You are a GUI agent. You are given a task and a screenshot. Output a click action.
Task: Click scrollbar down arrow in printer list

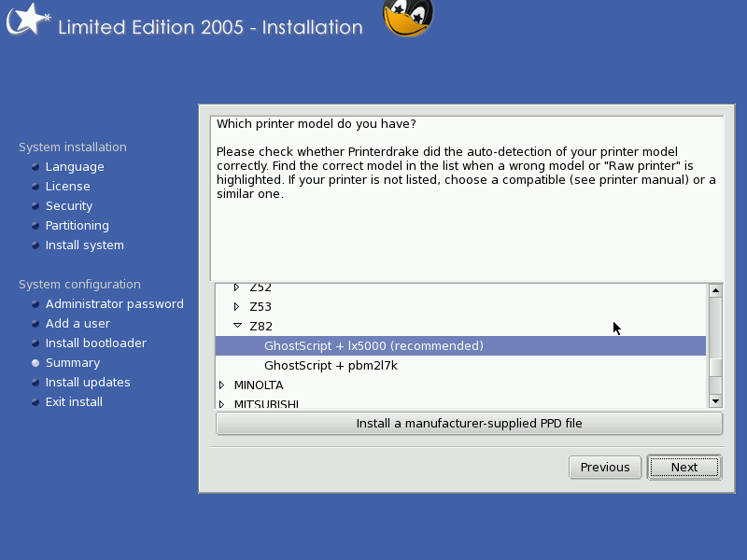coord(715,401)
